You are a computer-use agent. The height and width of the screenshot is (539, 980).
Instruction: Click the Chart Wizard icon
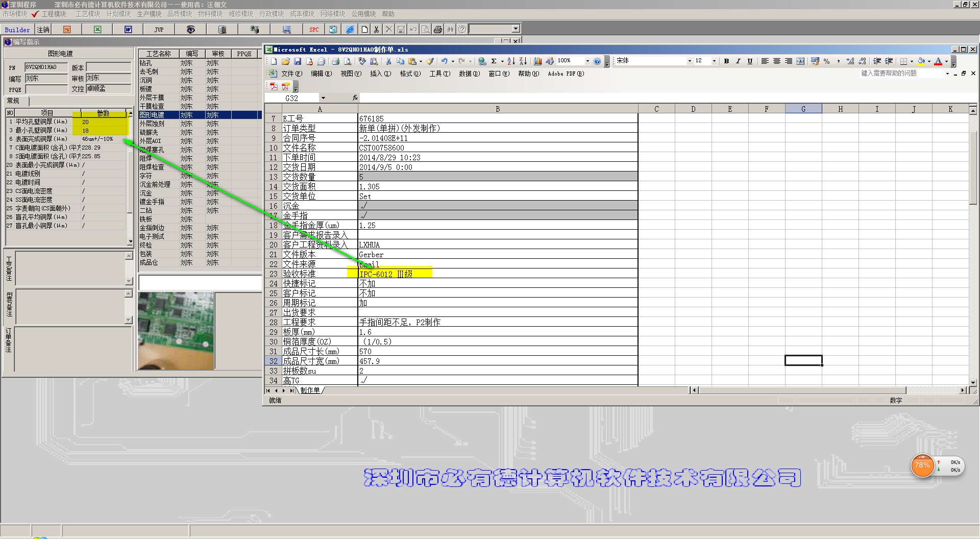(537, 61)
